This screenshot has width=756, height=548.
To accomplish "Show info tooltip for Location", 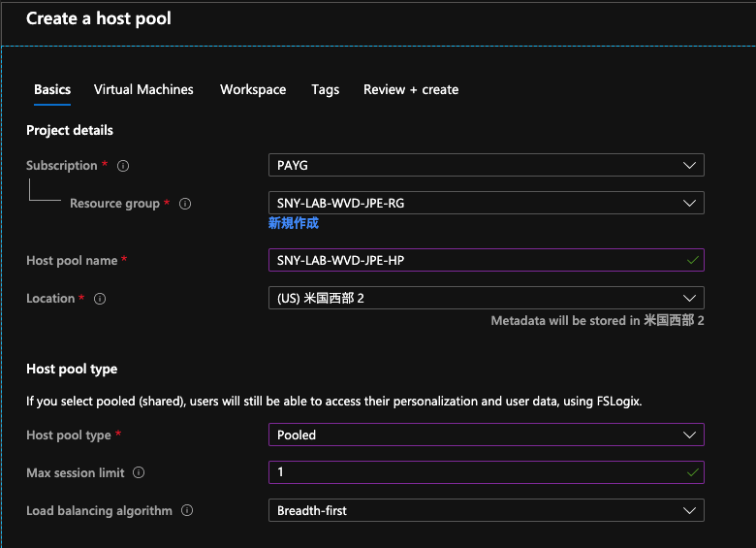I will [x=100, y=299].
